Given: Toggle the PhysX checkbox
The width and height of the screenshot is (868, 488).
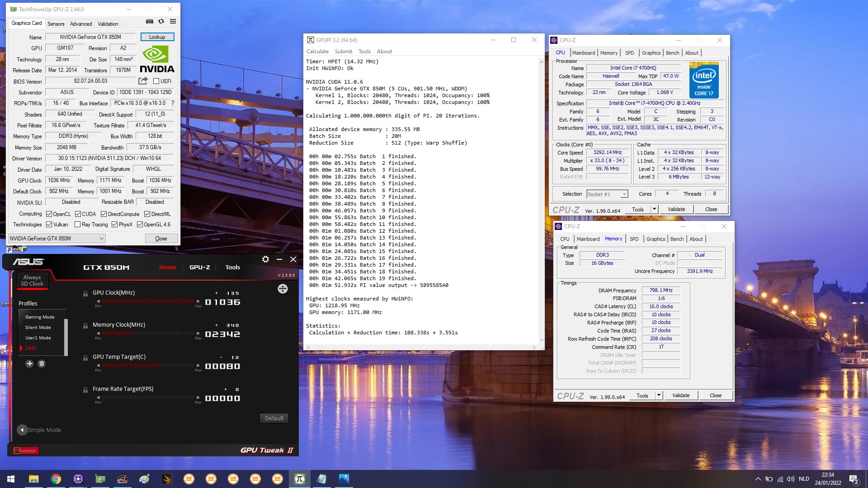Looking at the screenshot, I should [x=114, y=225].
